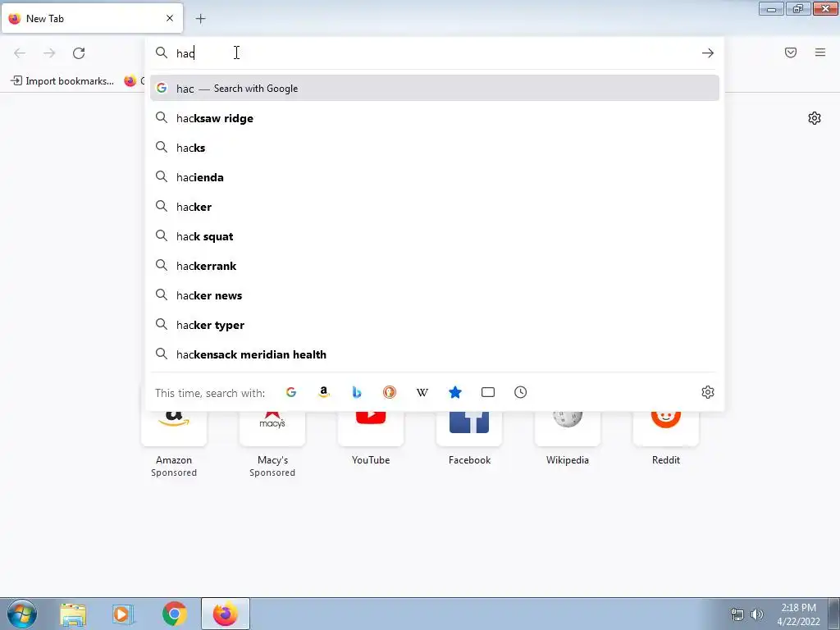This screenshot has height=630, width=840.
Task: Choose 'hac — Search with Google' suggestion
Action: pyautogui.click(x=435, y=89)
